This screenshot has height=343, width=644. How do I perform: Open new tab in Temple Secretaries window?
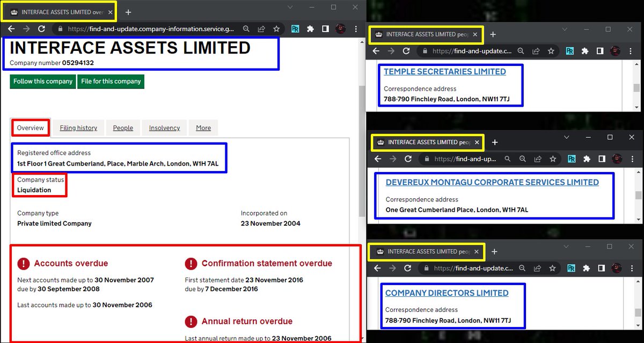(493, 34)
